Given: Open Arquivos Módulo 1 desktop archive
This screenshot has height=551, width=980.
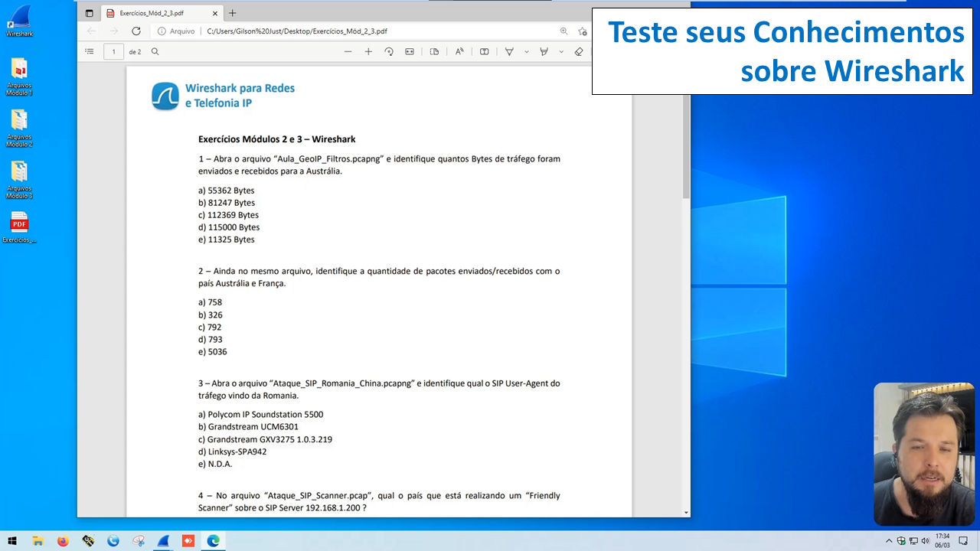Looking at the screenshot, I should [x=19, y=77].
